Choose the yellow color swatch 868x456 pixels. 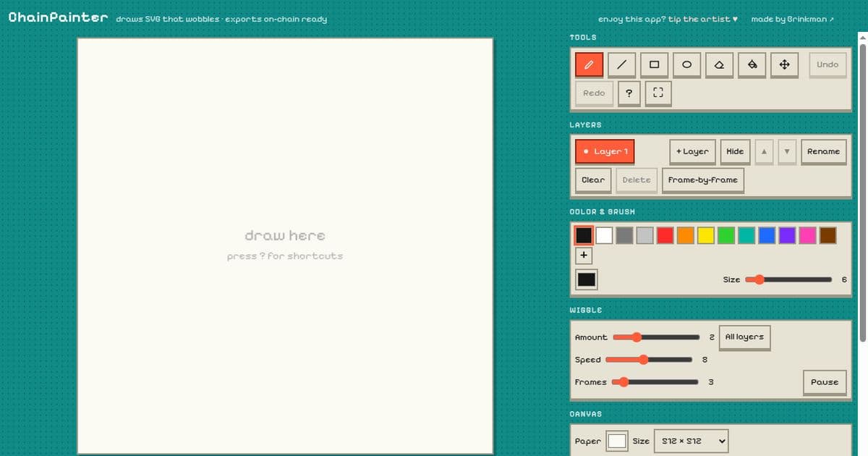pyautogui.click(x=706, y=235)
